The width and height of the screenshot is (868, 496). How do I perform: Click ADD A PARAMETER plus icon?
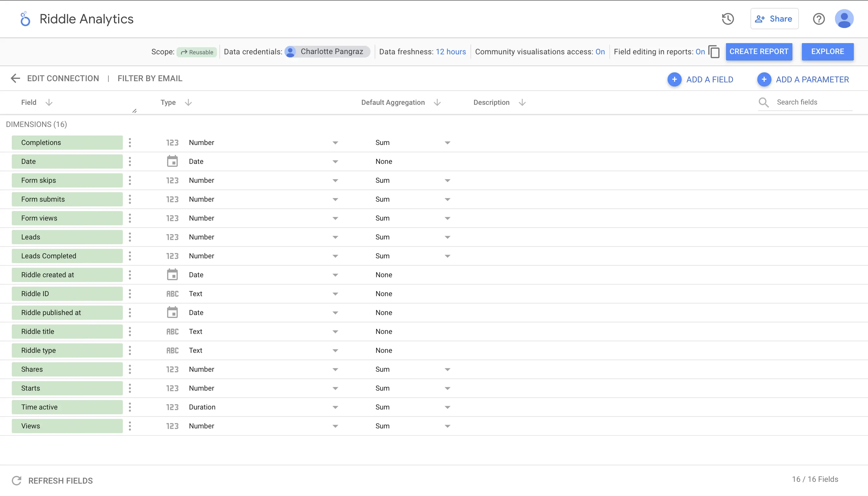coord(764,79)
